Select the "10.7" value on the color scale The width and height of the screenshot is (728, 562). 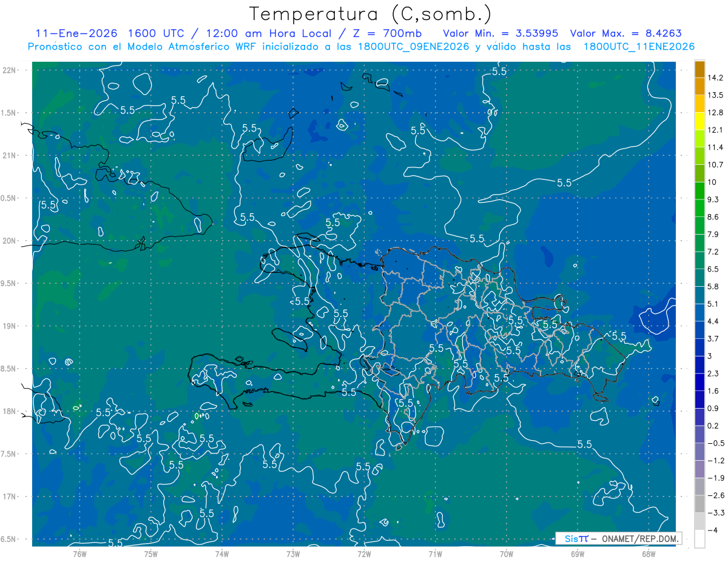coord(716,165)
